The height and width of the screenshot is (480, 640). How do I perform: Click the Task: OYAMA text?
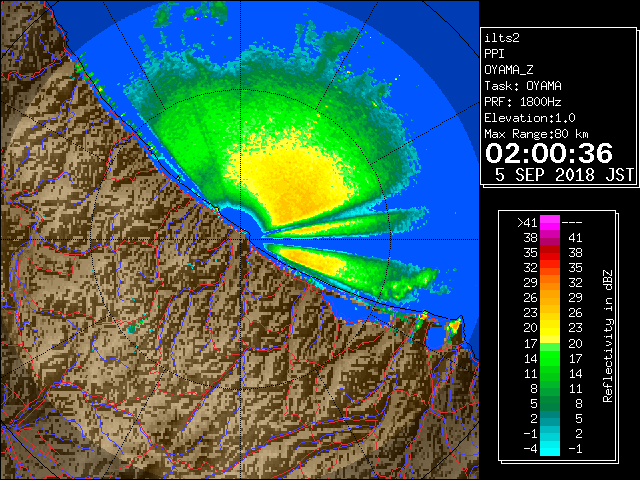click(523, 86)
